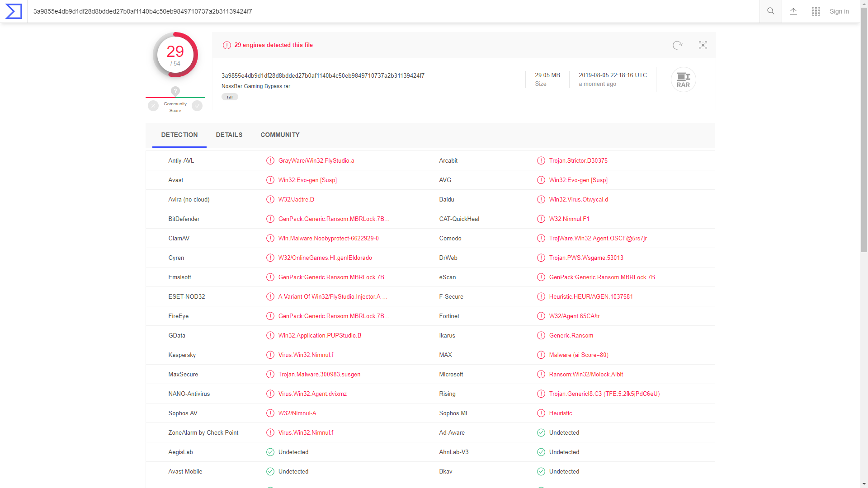Open the similarity graph icon
Viewport: 868px width, 488px height.
point(703,45)
